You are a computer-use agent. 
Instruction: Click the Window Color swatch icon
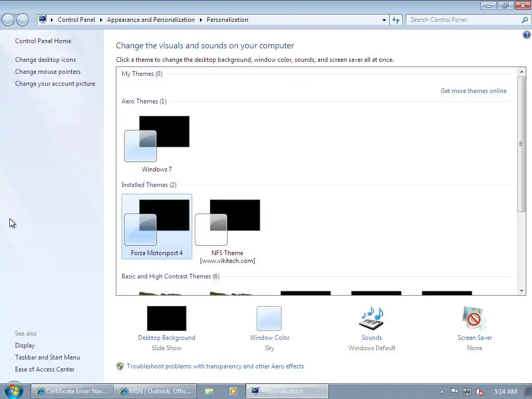tap(269, 318)
